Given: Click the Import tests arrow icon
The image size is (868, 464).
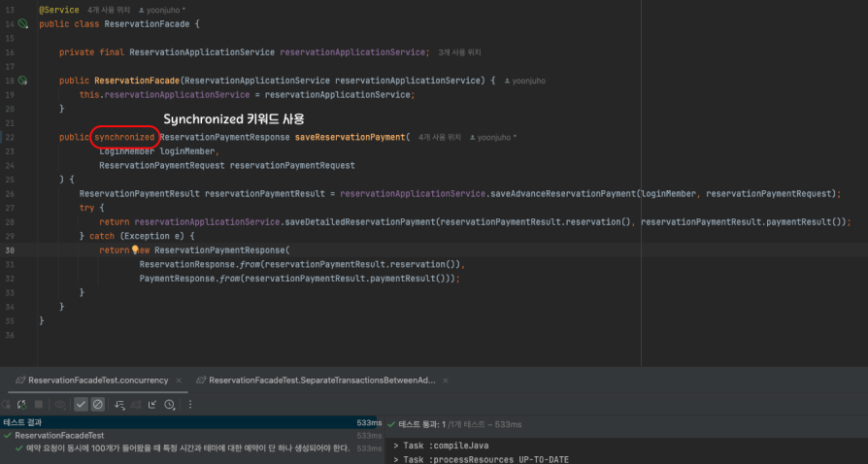Looking at the screenshot, I should coord(152,405).
